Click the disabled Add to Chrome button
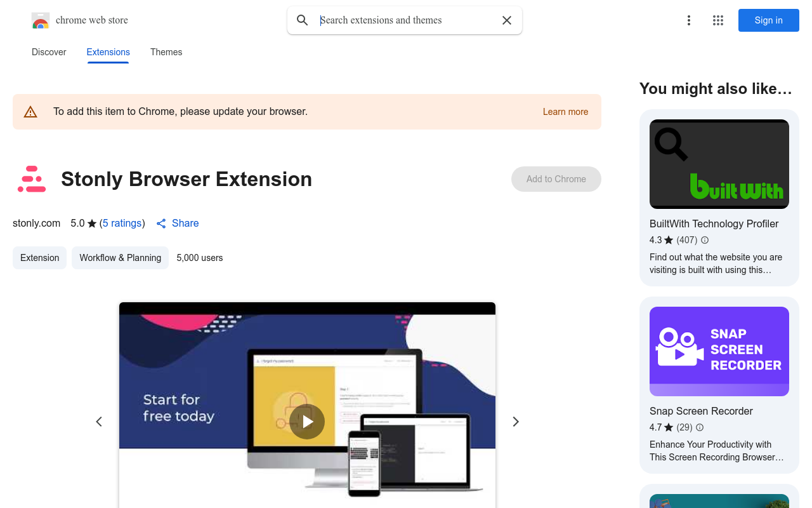812x508 pixels. point(556,179)
